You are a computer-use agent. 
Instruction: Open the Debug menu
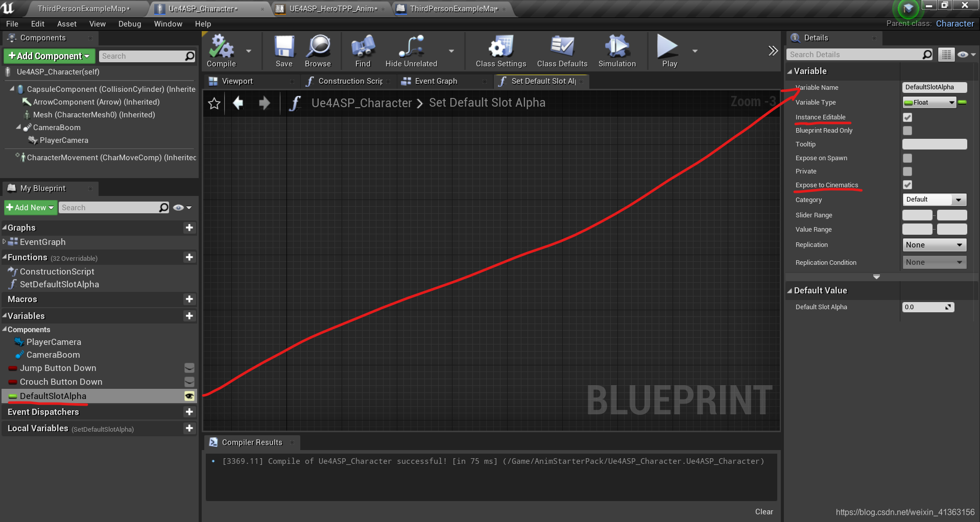pos(130,24)
